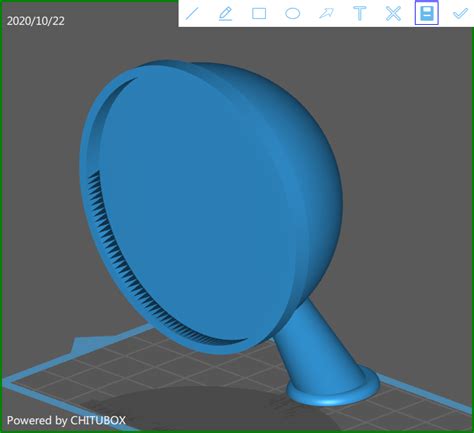
Task: Click the Powered by CHITUBOX text
Action: (66, 420)
